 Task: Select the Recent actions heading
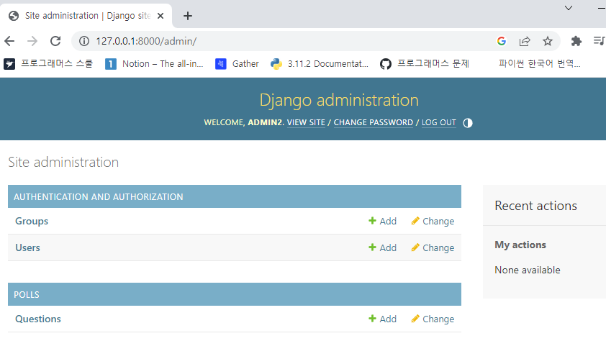[535, 206]
